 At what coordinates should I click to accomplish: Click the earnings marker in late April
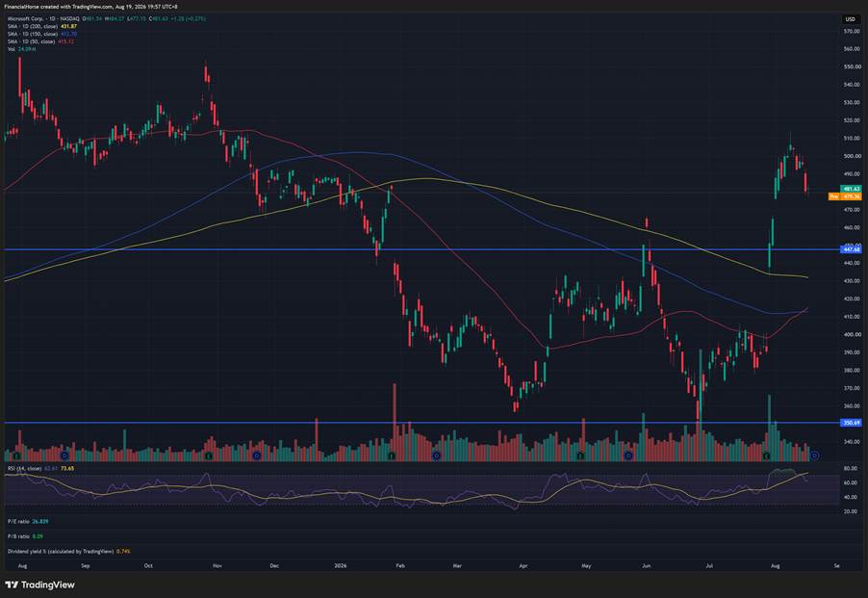click(x=579, y=455)
